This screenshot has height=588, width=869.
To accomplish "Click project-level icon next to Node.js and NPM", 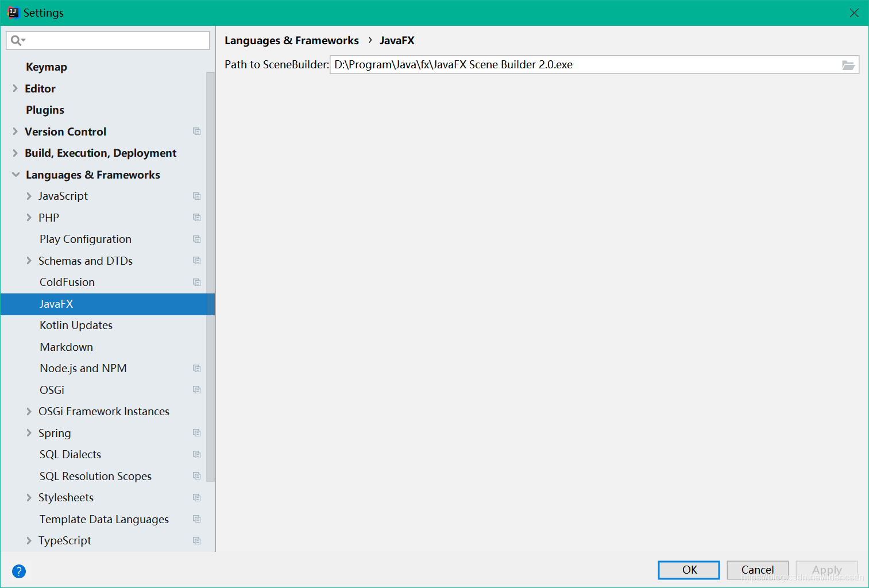I will [x=197, y=369].
